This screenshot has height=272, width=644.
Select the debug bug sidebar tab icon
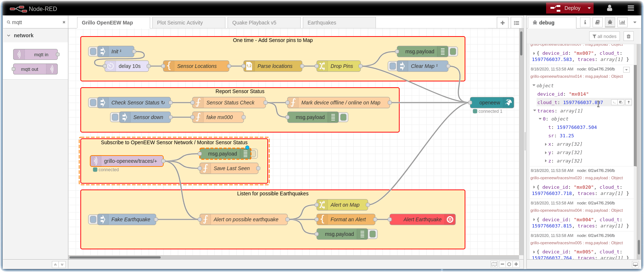[x=610, y=22]
